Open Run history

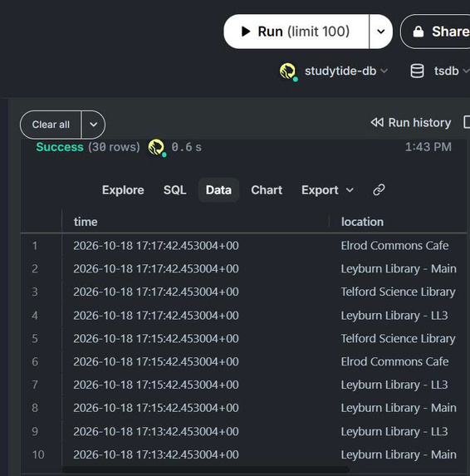coord(411,123)
